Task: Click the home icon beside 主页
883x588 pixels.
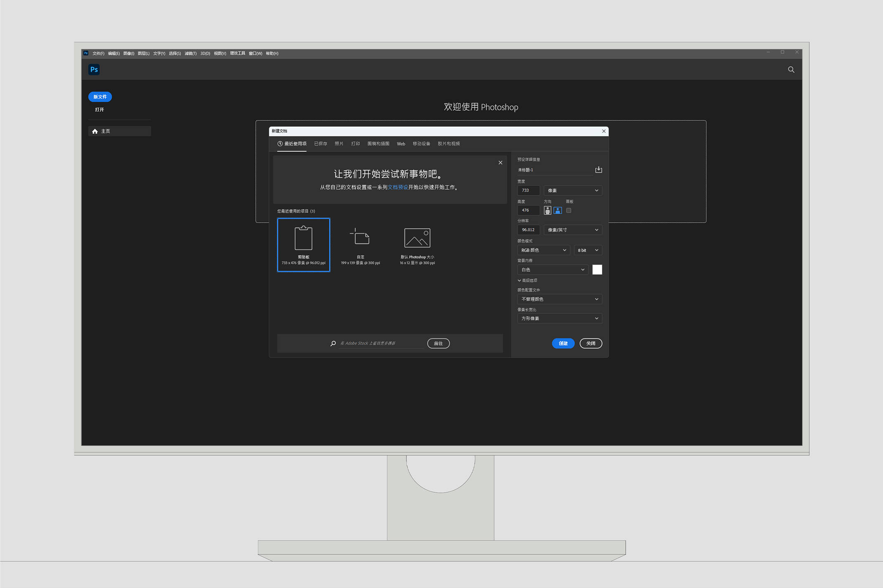Action: tap(95, 131)
